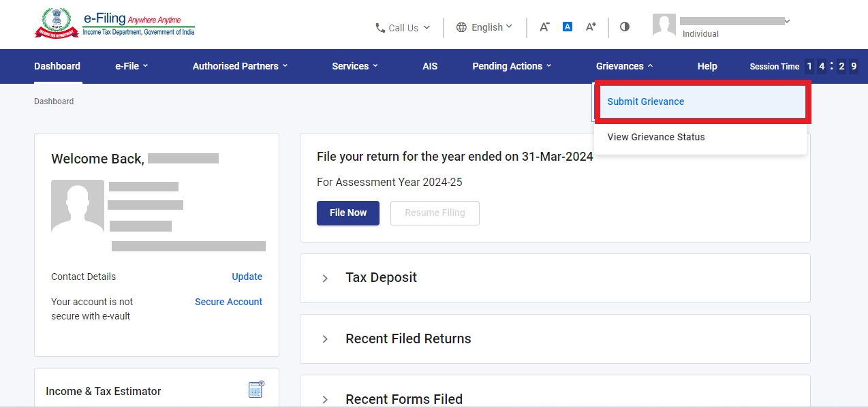Open View Grievance Status
The height and width of the screenshot is (408, 868).
coord(655,137)
